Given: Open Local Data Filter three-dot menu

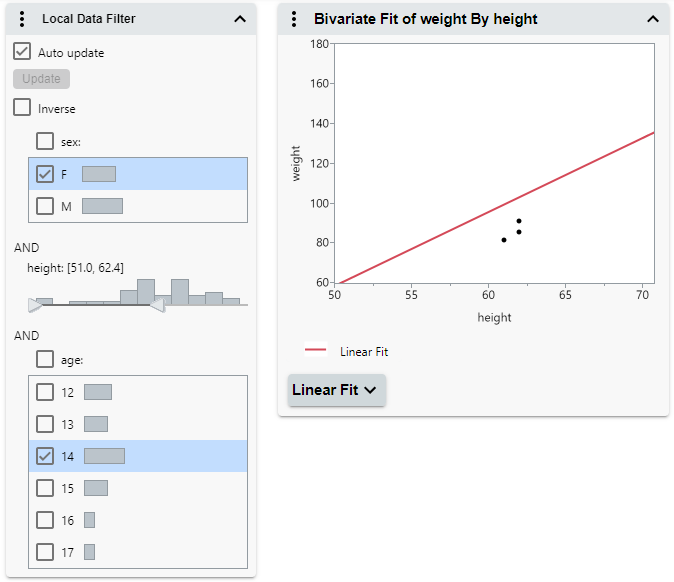Looking at the screenshot, I should coord(22,18).
